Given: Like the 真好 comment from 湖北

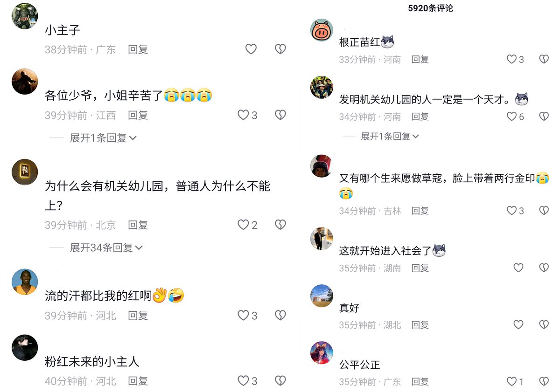Looking at the screenshot, I should pos(518,324).
